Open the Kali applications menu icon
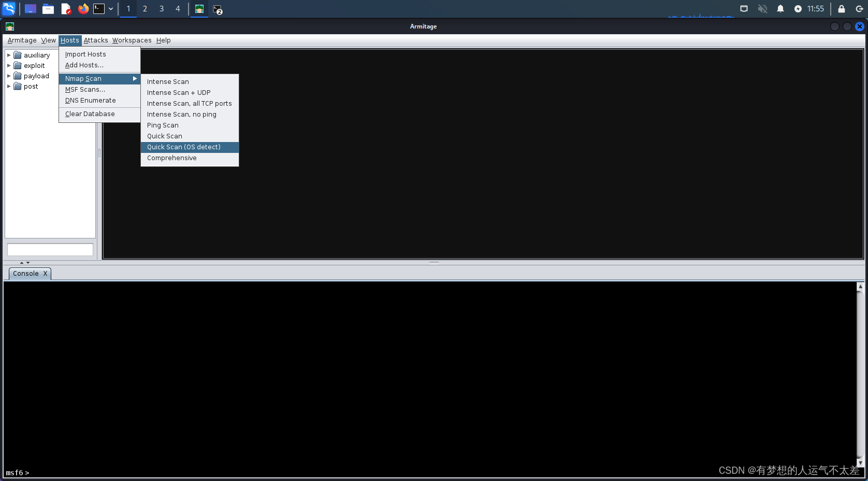The width and height of the screenshot is (868, 481). coord(9,9)
